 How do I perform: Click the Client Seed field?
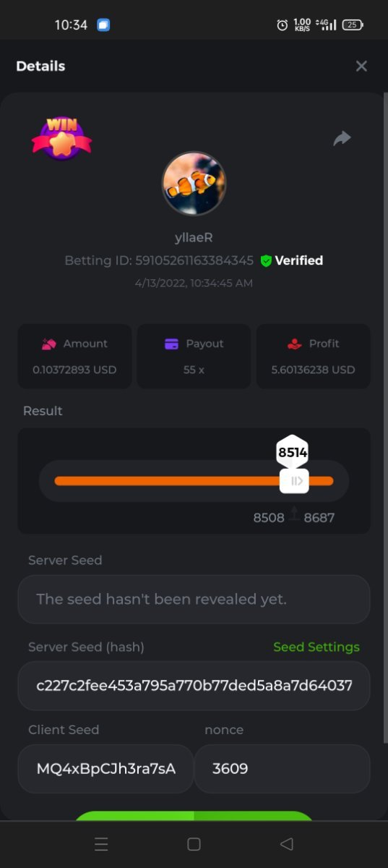click(x=105, y=768)
